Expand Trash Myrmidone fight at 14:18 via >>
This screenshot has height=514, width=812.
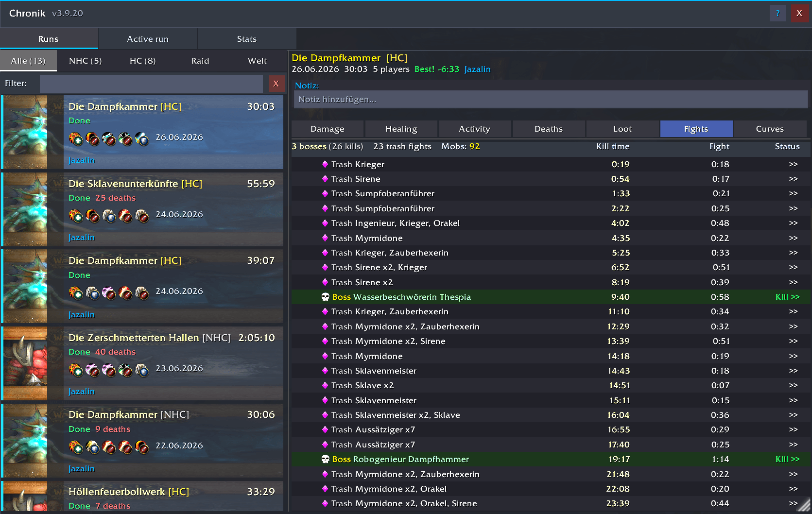point(794,356)
